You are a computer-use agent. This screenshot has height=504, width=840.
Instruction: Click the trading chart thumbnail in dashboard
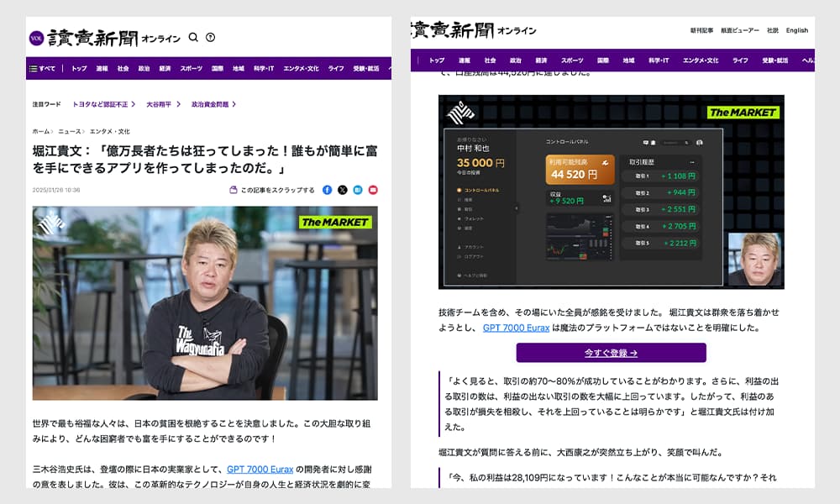(x=580, y=237)
